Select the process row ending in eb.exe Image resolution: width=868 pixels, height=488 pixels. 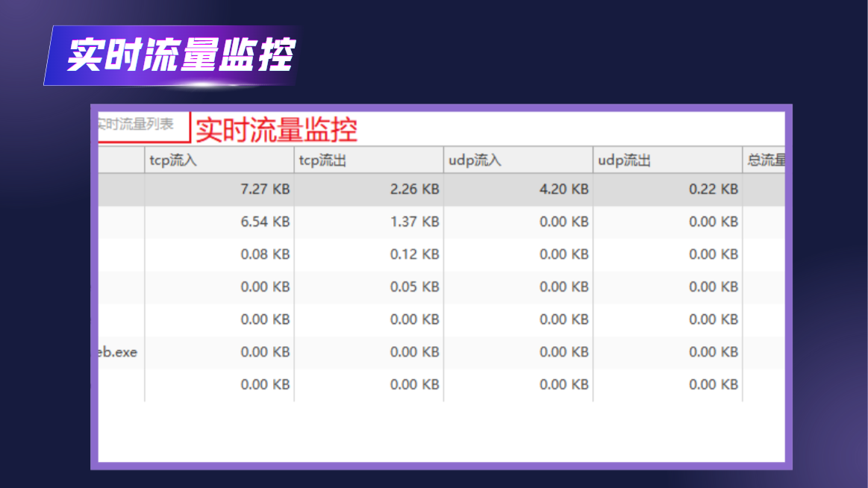(x=441, y=352)
